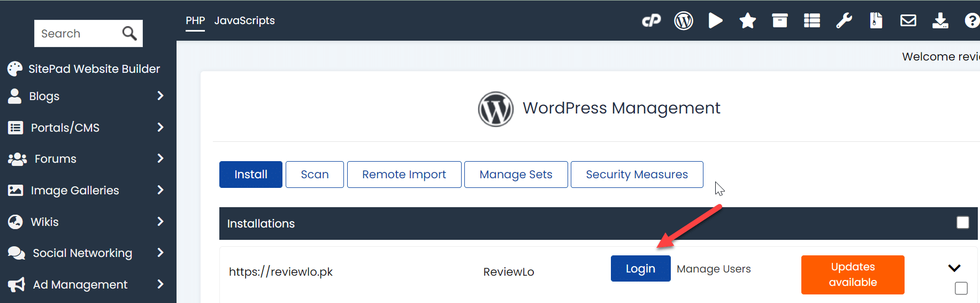Click the Ad Management sidebar label
The height and width of the screenshot is (303, 980).
pos(80,285)
